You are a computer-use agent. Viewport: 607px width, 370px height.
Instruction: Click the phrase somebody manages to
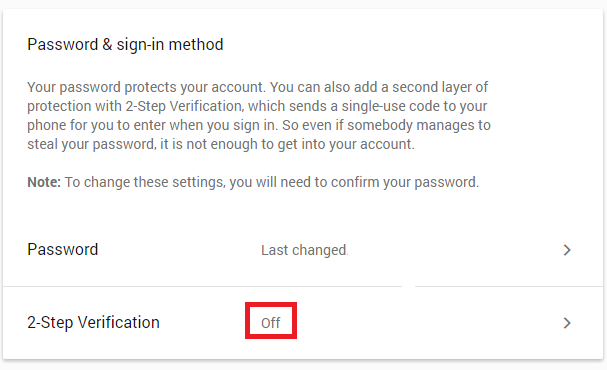click(419, 125)
